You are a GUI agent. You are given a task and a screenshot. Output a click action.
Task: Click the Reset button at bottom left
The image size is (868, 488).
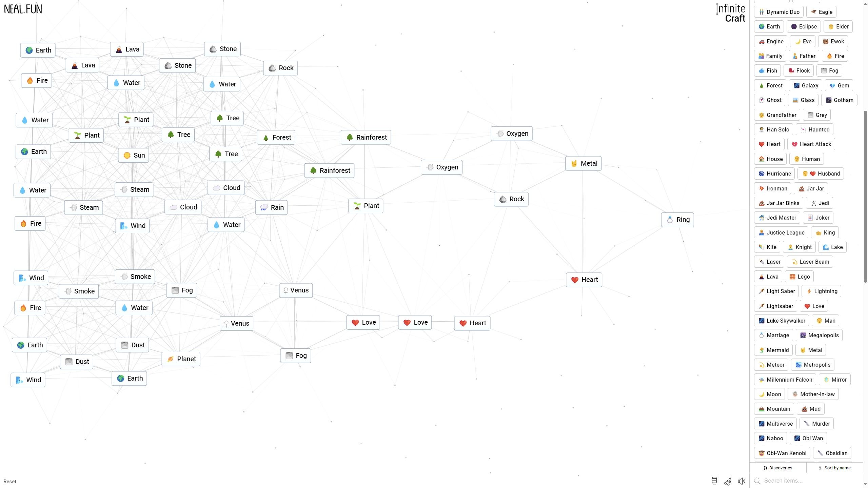9,481
